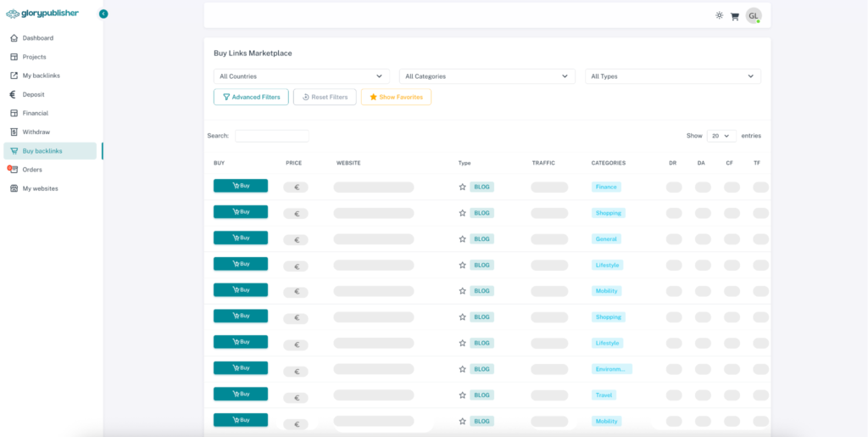Sort by TF column header
Viewport: 868px width, 437px height.
point(757,163)
